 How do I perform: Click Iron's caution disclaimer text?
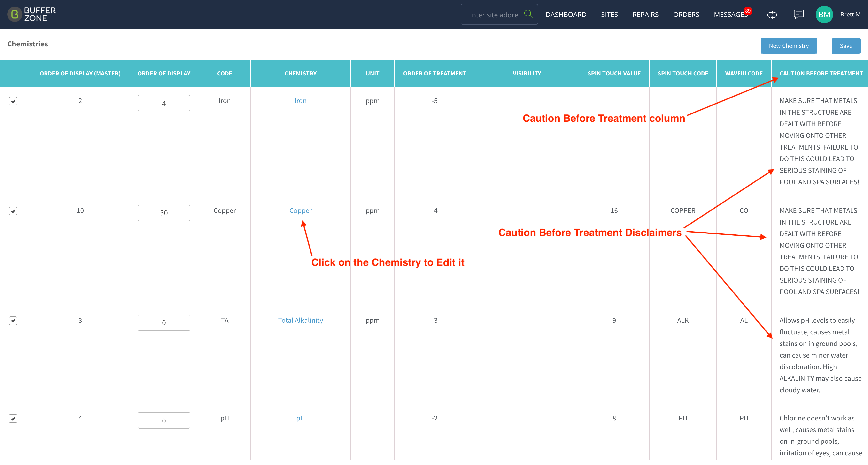click(819, 141)
